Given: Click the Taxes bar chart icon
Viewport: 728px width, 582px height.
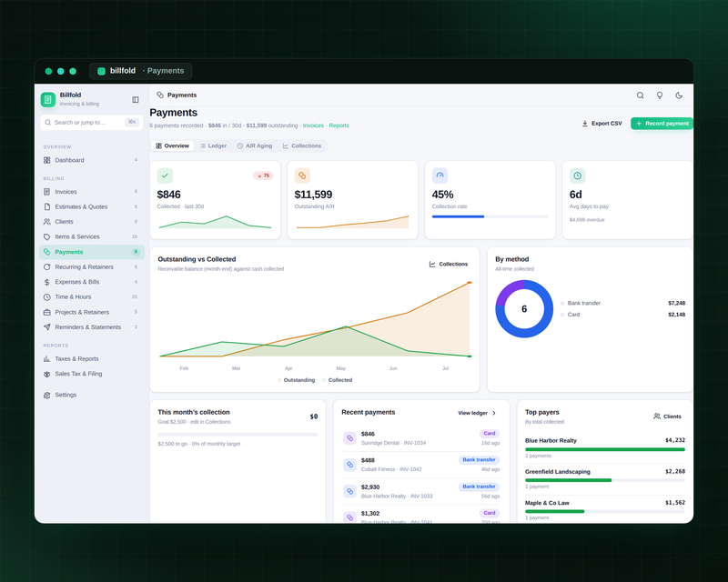Looking at the screenshot, I should [x=47, y=359].
